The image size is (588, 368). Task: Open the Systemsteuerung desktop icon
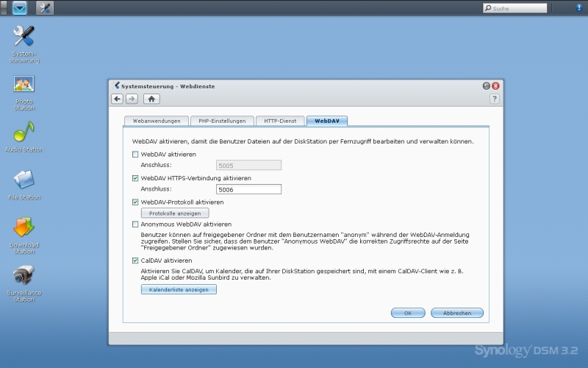[24, 37]
